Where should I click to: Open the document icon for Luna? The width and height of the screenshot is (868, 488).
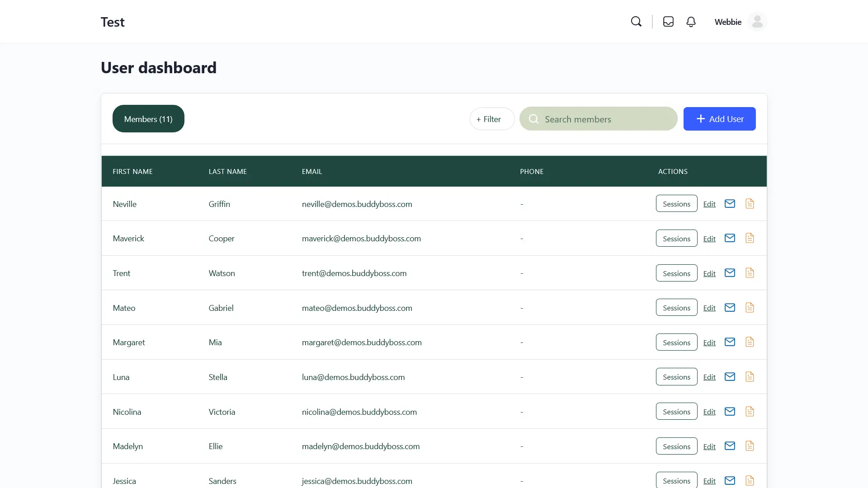750,377
